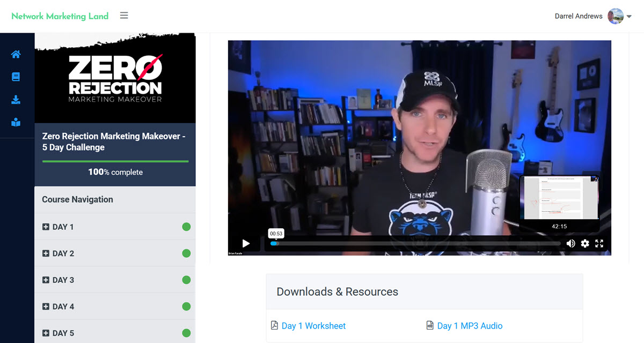
Task: Click the DAY 2 green completion dot
Action: pos(186,253)
